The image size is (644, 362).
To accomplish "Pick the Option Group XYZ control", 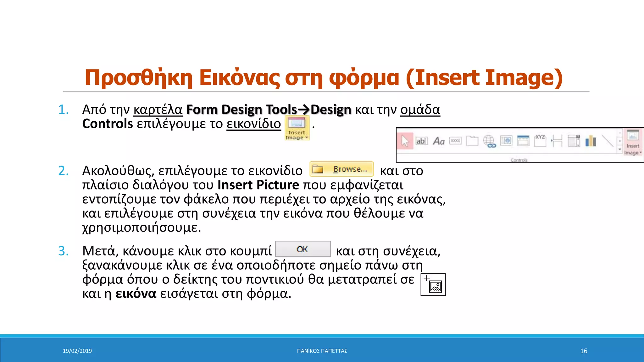I will pyautogui.click(x=540, y=141).
